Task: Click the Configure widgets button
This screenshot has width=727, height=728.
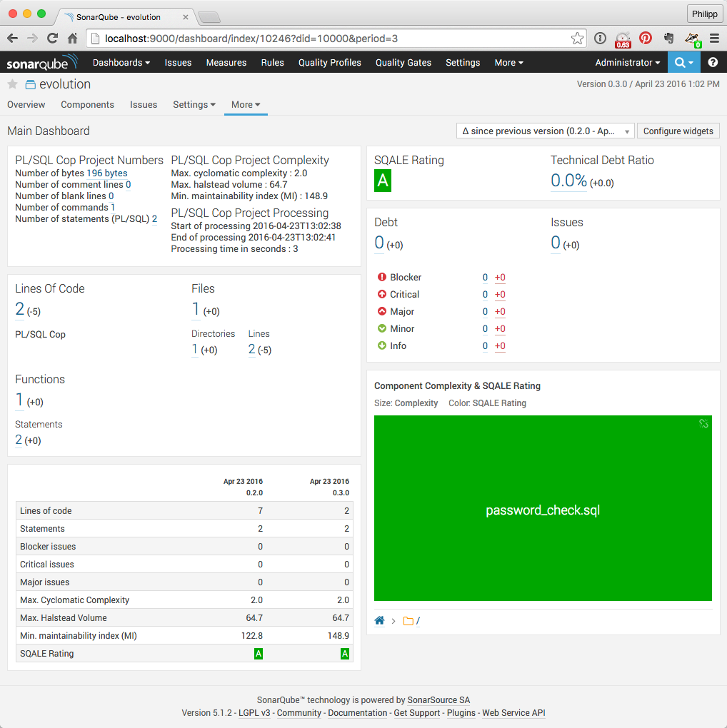Action: 678,131
